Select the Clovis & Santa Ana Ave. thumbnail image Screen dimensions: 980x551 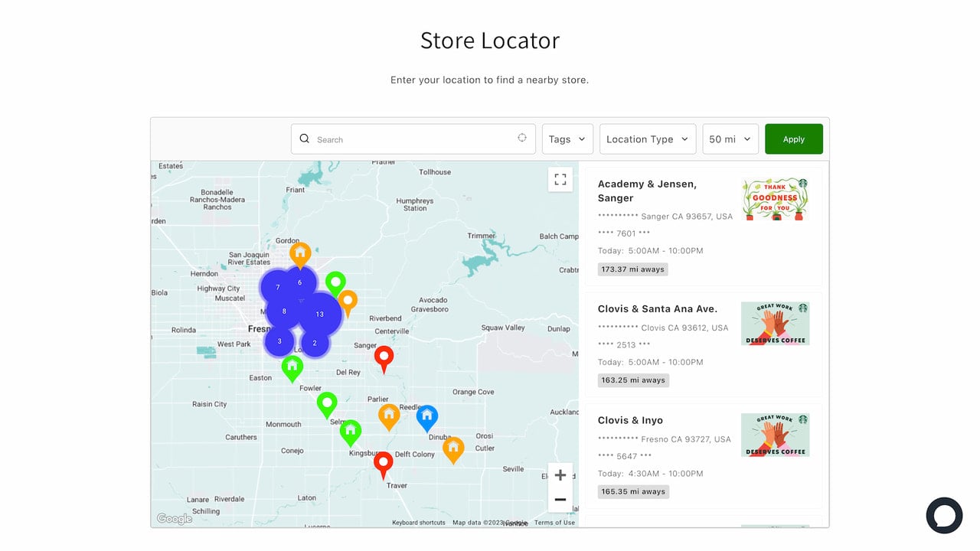coord(775,323)
